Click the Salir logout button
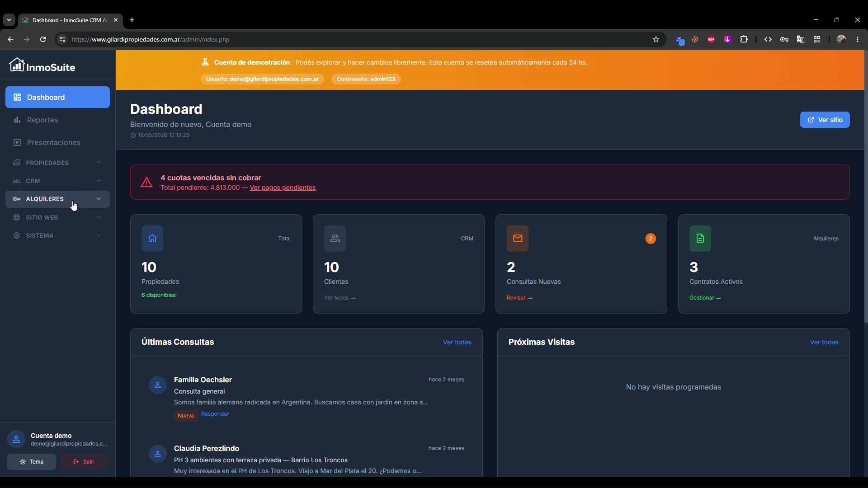 click(84, 462)
